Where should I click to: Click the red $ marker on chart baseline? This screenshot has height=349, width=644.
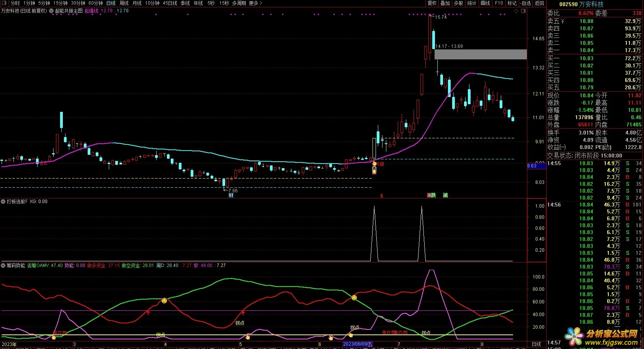[381, 196]
